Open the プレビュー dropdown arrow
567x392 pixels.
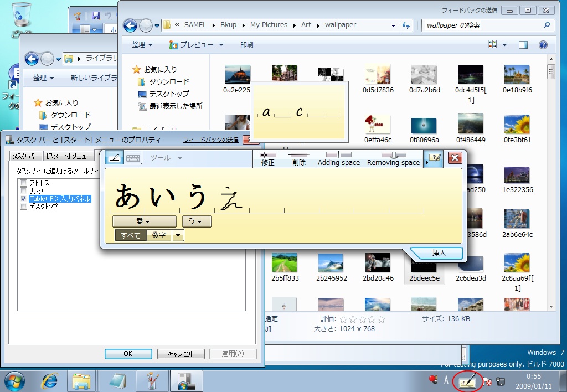point(221,45)
